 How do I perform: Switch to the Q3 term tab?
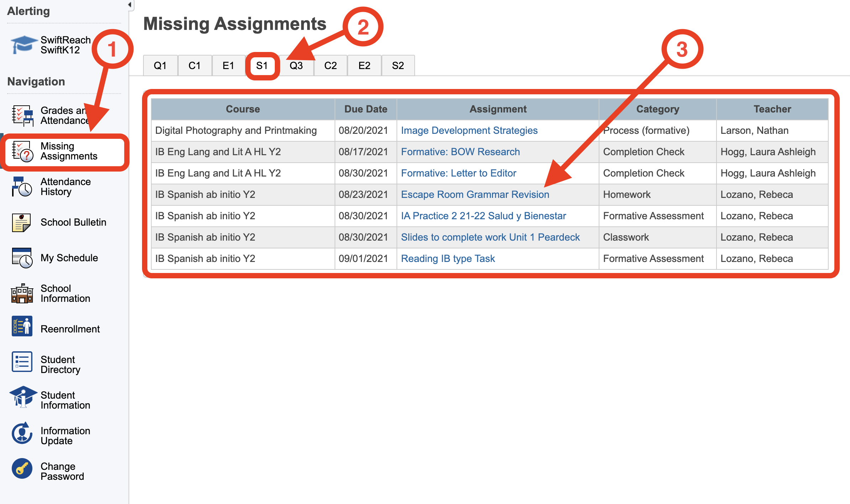(296, 66)
